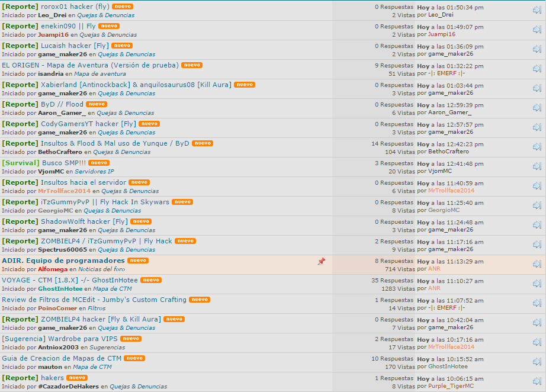Open Busco SMP!!! thread
The width and height of the screenshot is (546, 392).
tap(64, 163)
